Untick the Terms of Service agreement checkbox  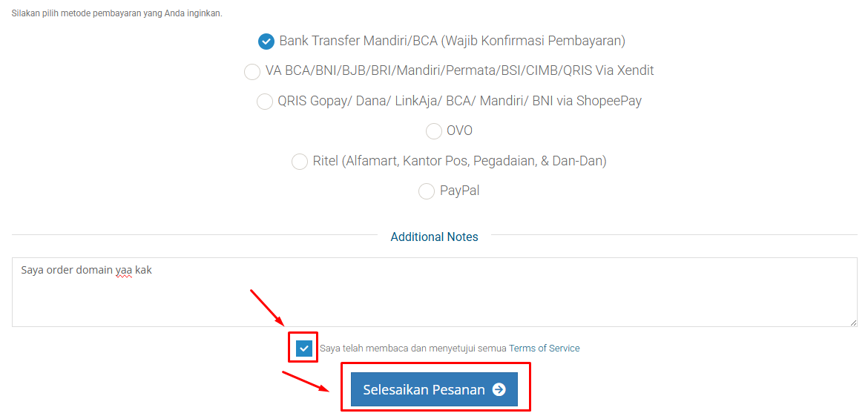(x=304, y=349)
